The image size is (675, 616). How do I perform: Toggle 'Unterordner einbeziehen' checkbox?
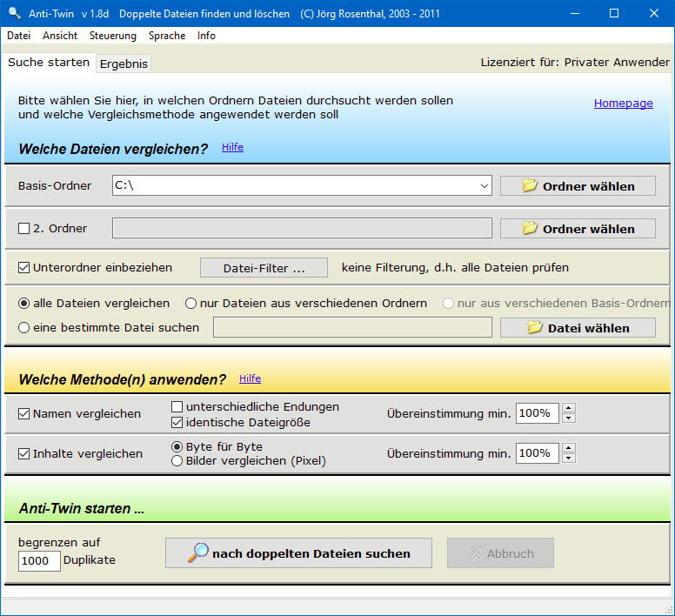[x=23, y=268]
